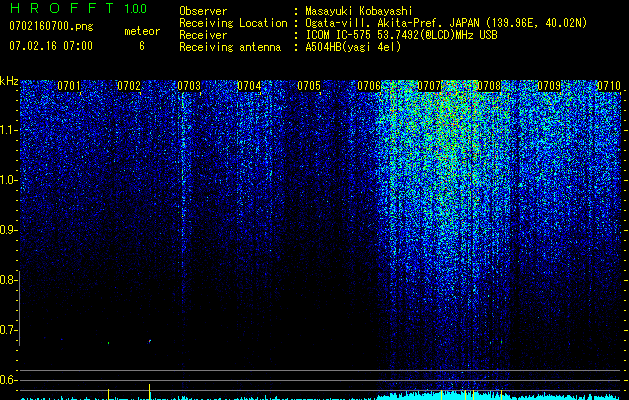The width and height of the screenshot is (629, 400).
Task: Click the 0702 time marker
Action: (x=129, y=85)
